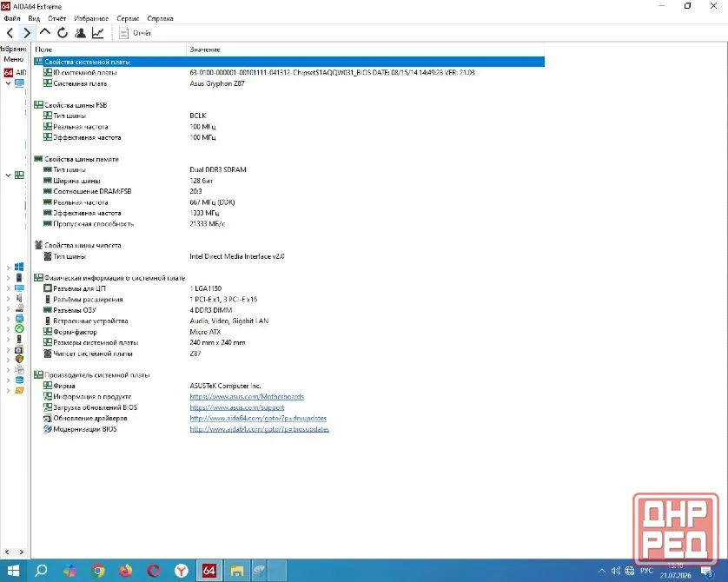This screenshot has width=728, height=582.
Task: Select the computer monitor node in the tree
Action: [19, 83]
